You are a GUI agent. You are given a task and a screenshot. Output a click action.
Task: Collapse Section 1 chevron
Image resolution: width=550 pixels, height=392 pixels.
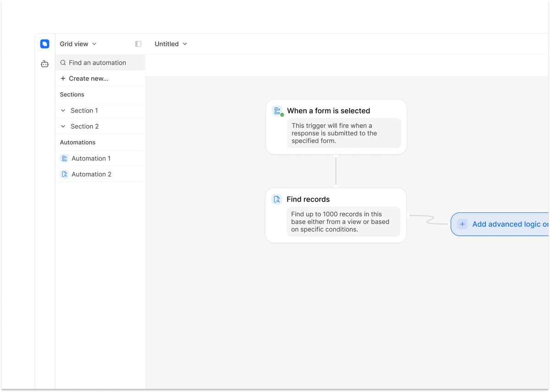pos(63,110)
